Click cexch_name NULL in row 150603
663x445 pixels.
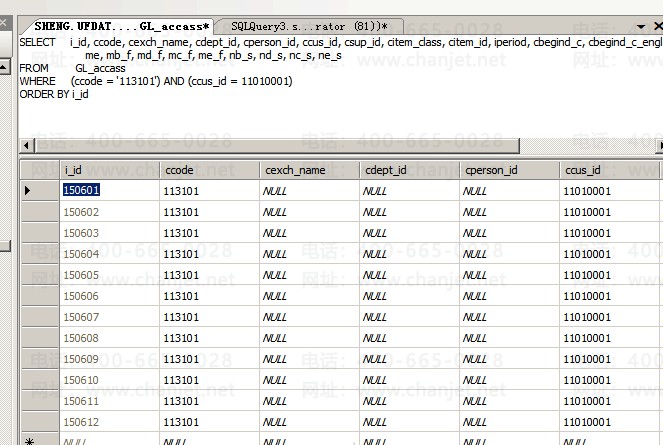click(x=309, y=233)
